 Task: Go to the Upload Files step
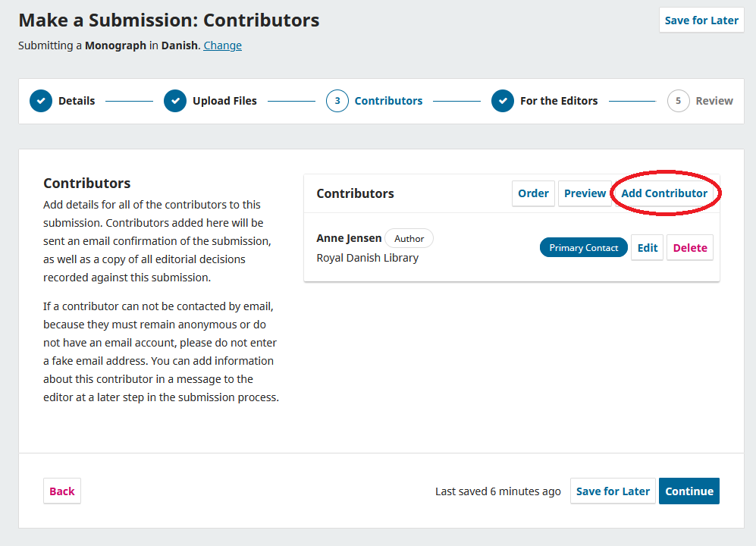(x=224, y=101)
